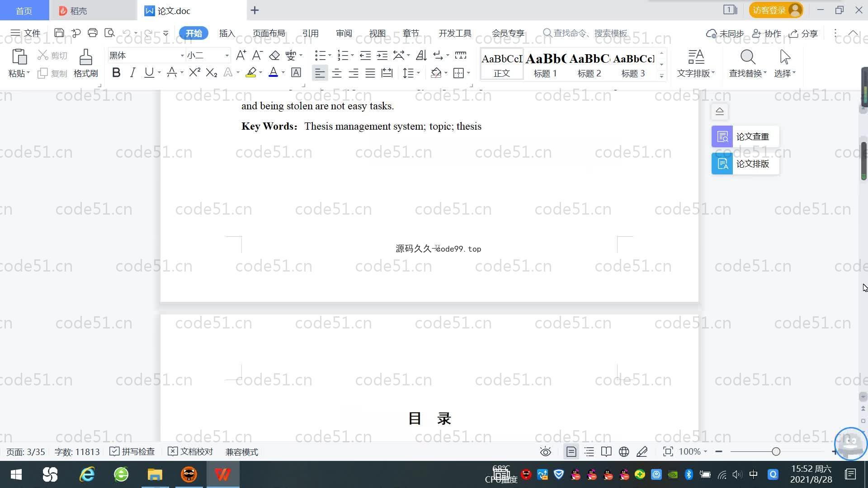Increase font size with A+ icon
Screen dimensions: 868x488
tap(241, 55)
